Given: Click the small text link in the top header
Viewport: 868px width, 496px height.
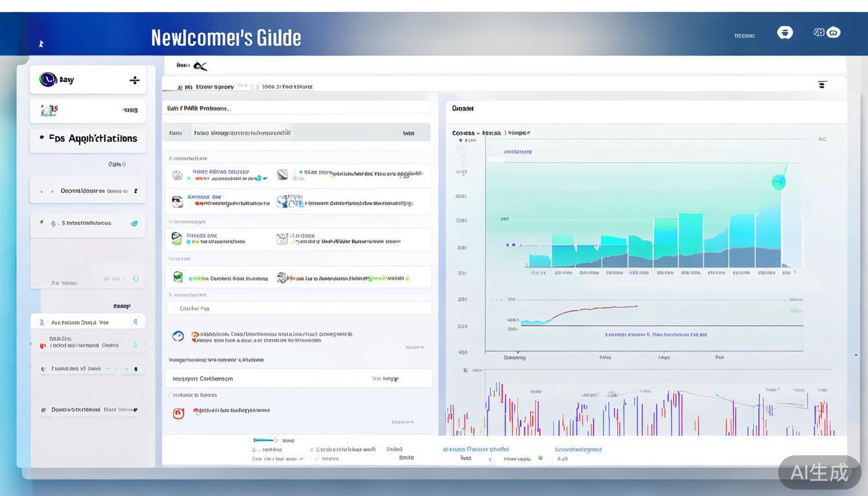Looking at the screenshot, I should point(744,36).
